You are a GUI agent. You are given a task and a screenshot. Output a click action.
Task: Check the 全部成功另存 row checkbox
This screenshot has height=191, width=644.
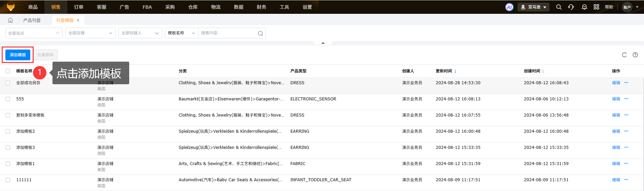tap(8, 83)
